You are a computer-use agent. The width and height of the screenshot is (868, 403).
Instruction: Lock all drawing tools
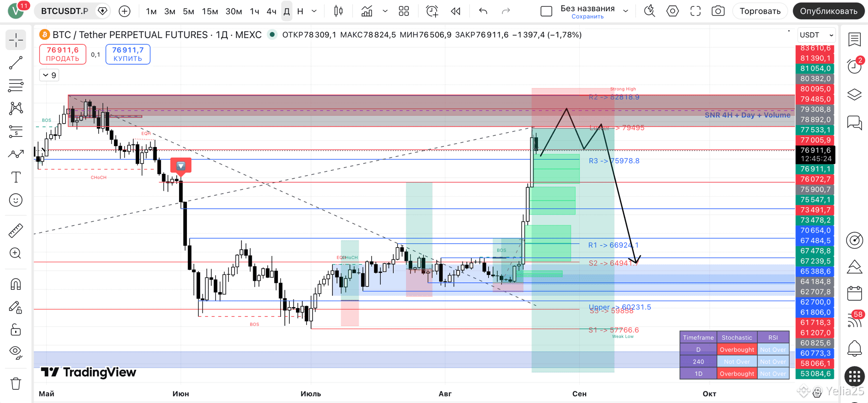[x=16, y=330]
